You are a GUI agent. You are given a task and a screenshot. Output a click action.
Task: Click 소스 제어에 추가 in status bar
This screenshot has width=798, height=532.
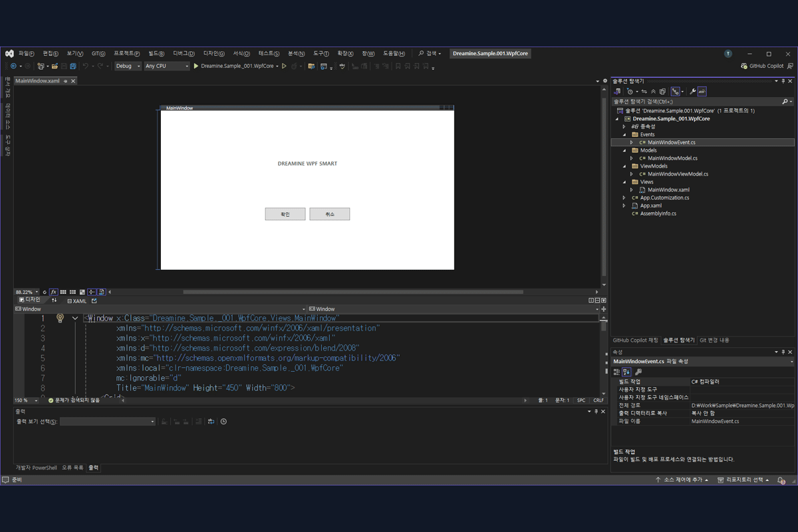pos(682,479)
